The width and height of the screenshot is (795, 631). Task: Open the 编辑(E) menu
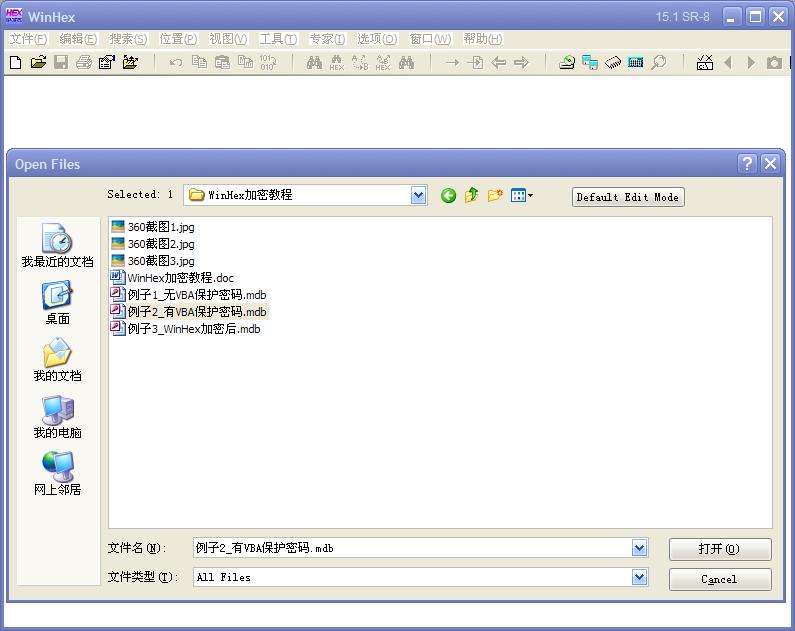click(78, 39)
